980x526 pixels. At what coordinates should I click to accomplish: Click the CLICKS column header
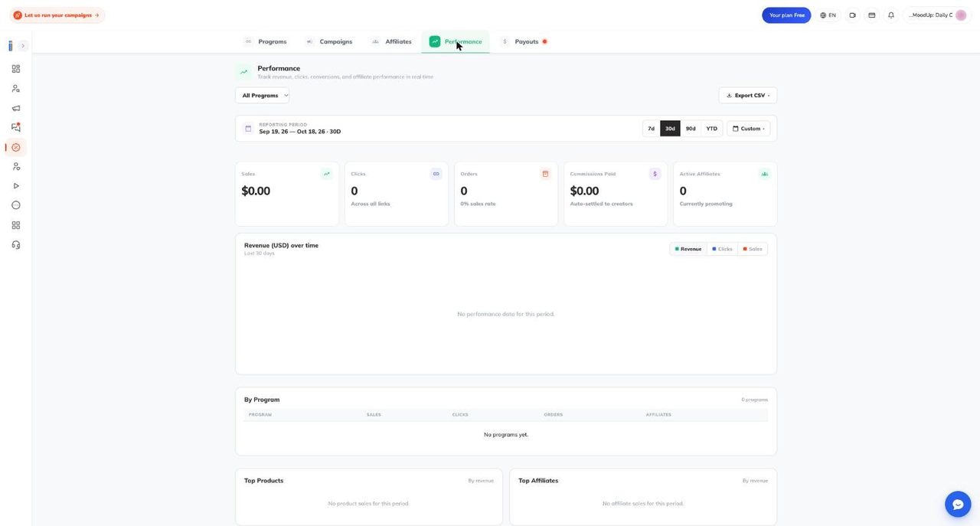[x=460, y=415]
